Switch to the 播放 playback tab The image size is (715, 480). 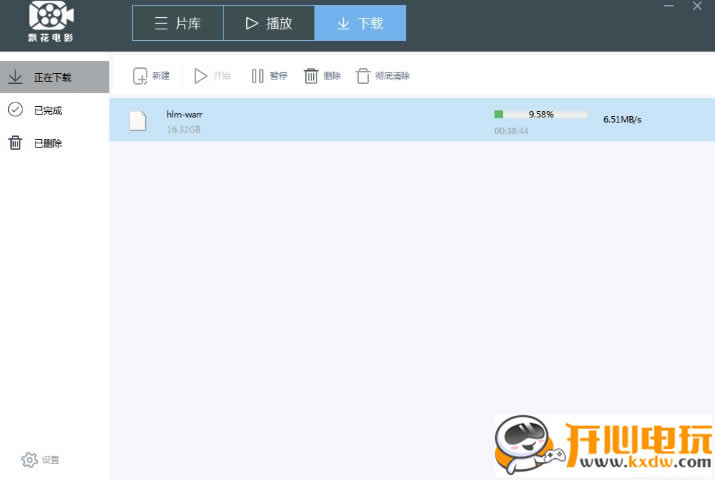(269, 23)
